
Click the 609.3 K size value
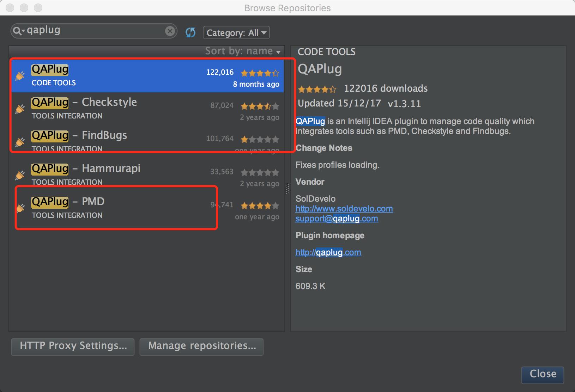[x=310, y=286]
